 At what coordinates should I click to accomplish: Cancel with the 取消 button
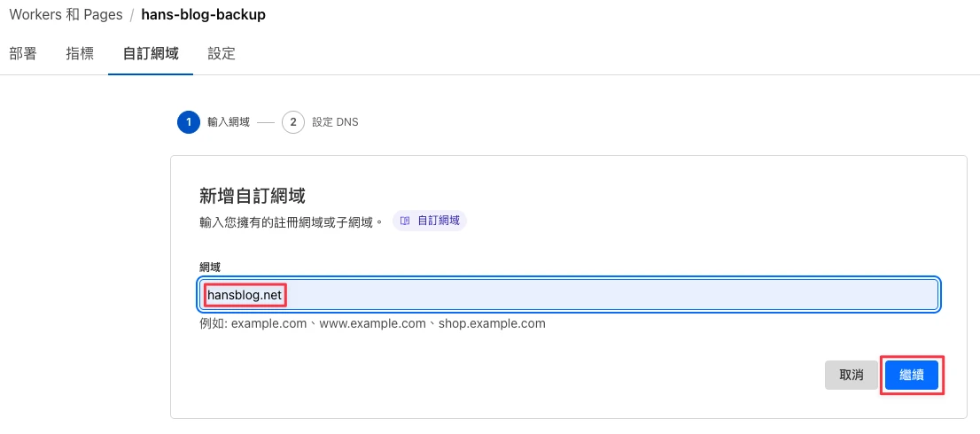click(x=852, y=375)
